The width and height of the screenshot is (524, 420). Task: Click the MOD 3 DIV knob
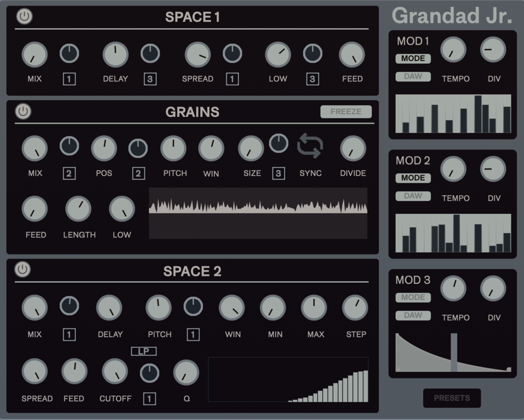493,289
